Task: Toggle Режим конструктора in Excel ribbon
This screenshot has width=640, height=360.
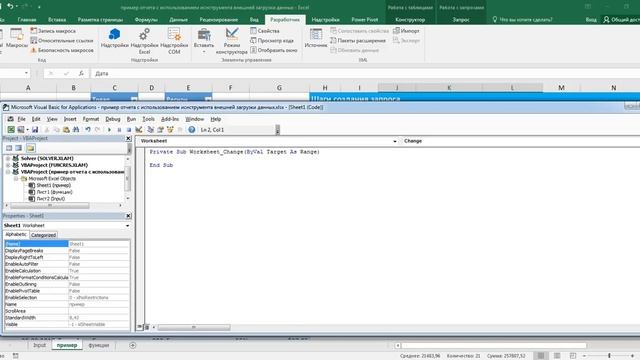Action: pos(232,41)
